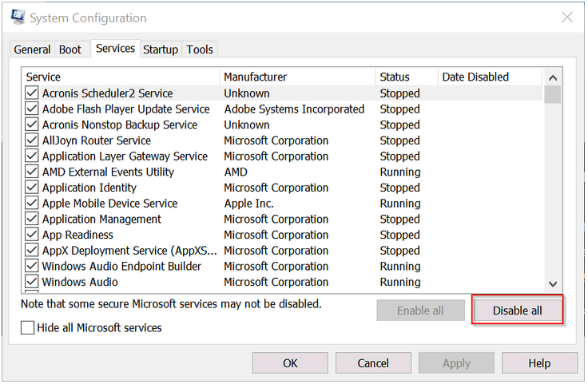Select the Application Identity service name

(x=89, y=188)
